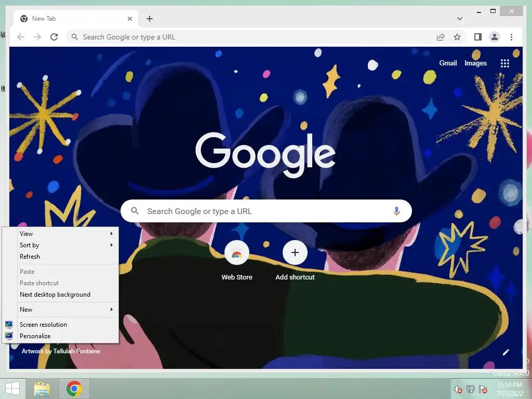Select the New Tab tab

[x=76, y=19]
